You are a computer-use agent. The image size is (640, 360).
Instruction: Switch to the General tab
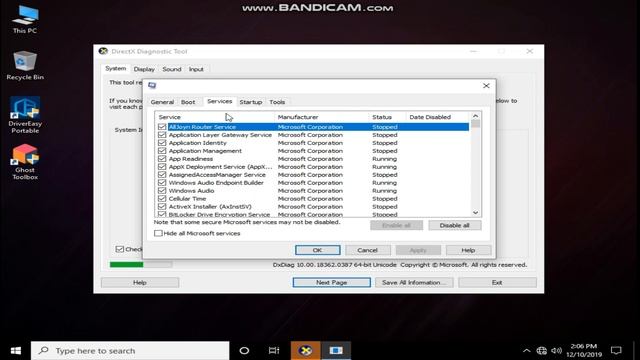tap(162, 102)
